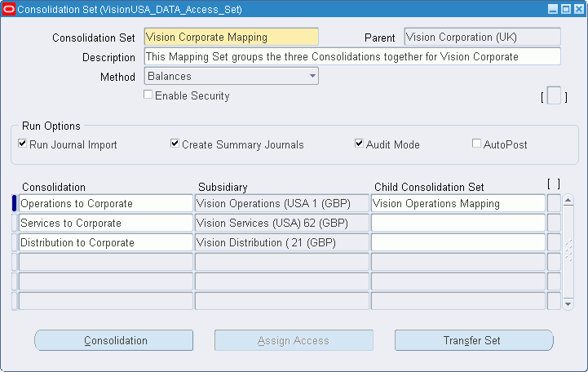Screen dimensions: 588x372
Task: Click Vision Operations Mapping child set cell
Action: click(x=458, y=203)
